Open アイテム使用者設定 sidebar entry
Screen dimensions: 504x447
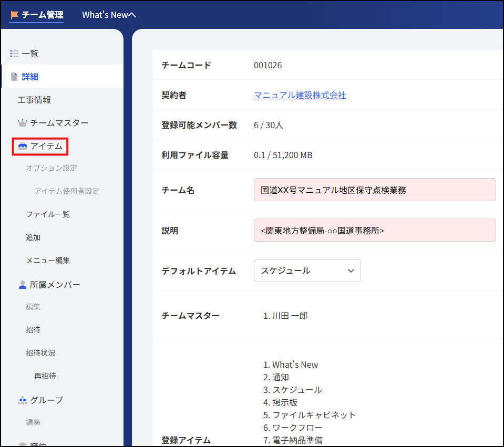[67, 191]
